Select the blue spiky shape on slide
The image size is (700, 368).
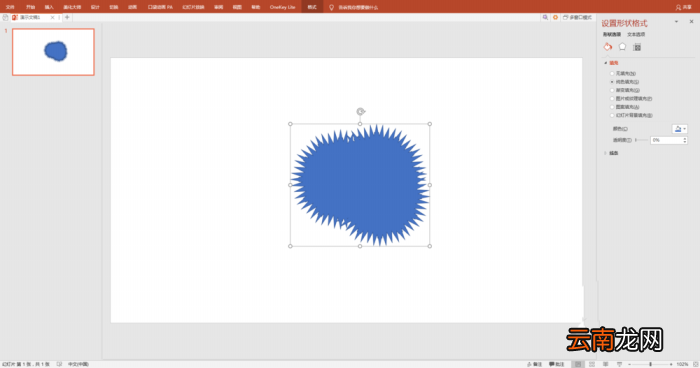[360, 185]
